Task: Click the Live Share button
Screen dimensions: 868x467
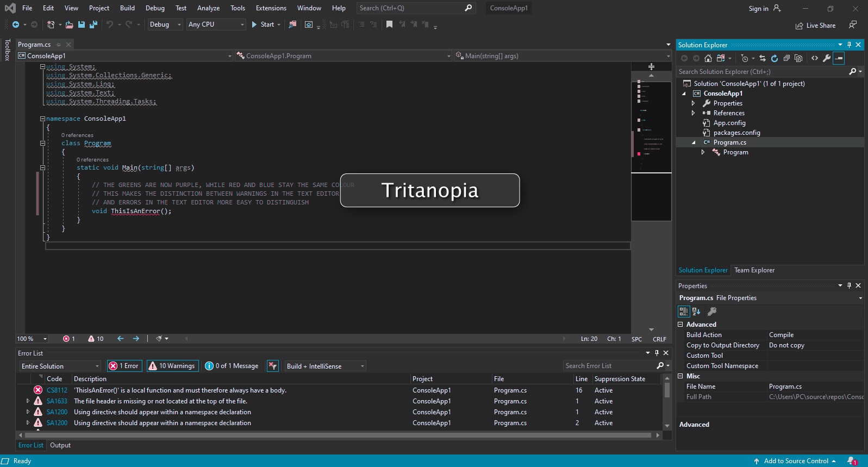Action: (815, 26)
